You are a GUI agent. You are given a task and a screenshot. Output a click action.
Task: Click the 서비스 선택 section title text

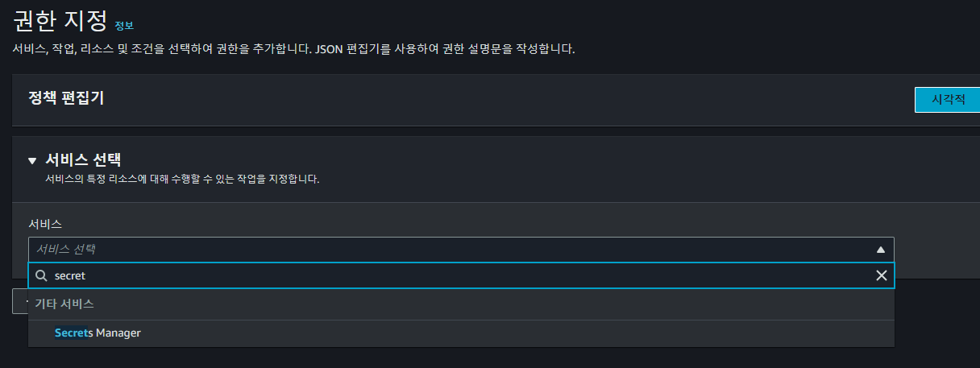click(83, 159)
